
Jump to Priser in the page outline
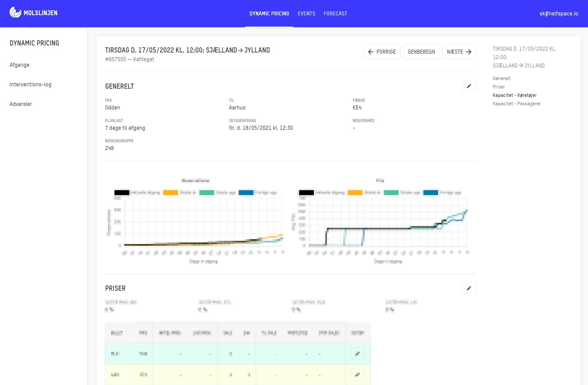click(499, 87)
